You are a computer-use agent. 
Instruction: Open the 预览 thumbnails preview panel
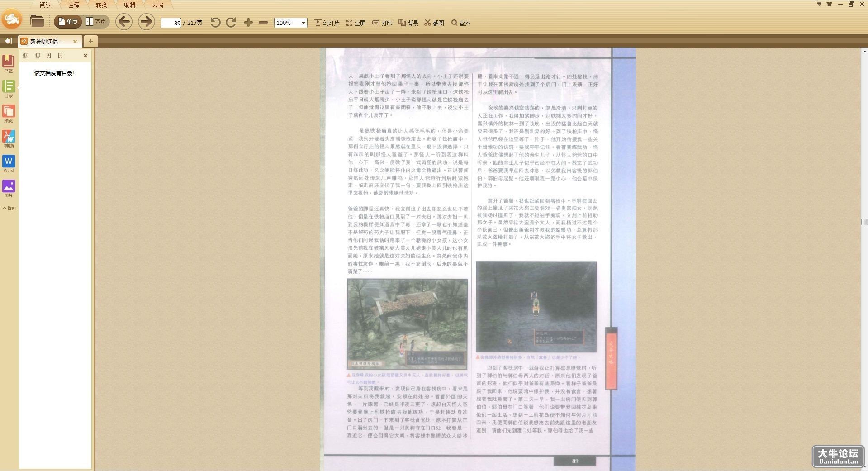(x=9, y=114)
